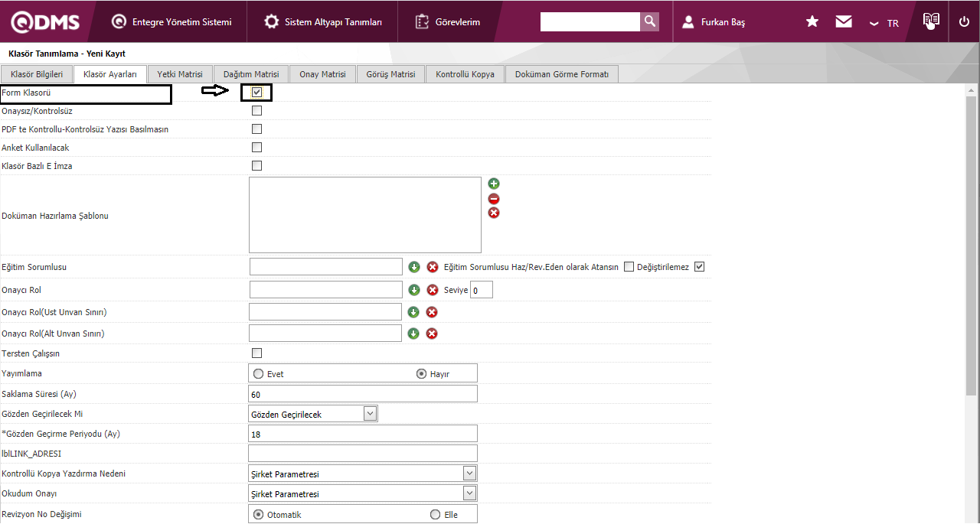Image resolution: width=980 pixels, height=524 pixels.
Task: Select Hayır for Yayımlama
Action: point(421,374)
